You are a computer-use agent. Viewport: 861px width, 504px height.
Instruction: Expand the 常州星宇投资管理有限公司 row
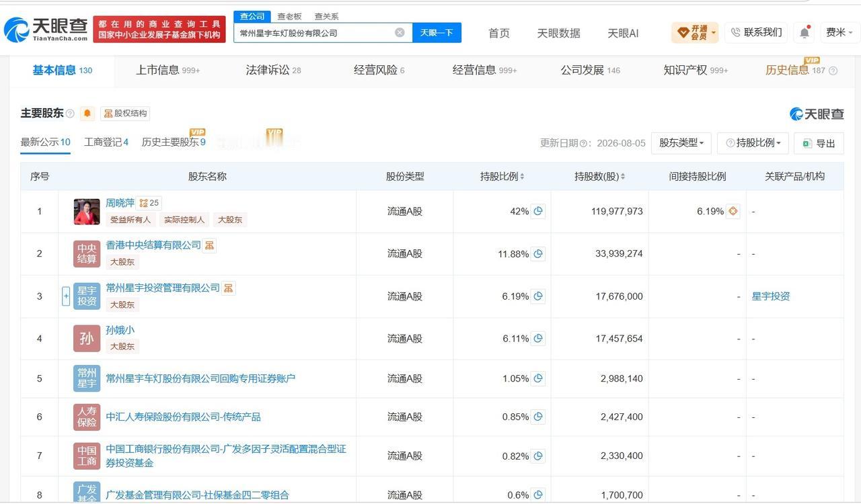coord(66,296)
